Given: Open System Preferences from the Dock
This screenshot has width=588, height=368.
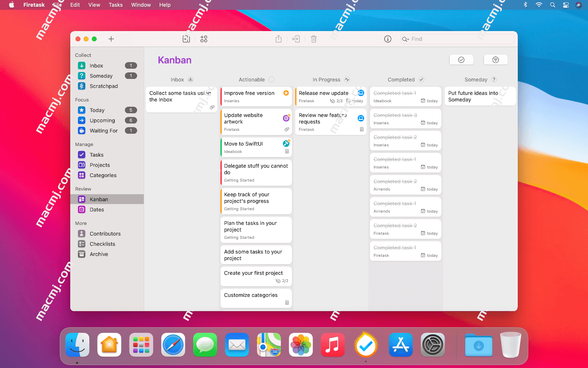Looking at the screenshot, I should click(x=433, y=345).
